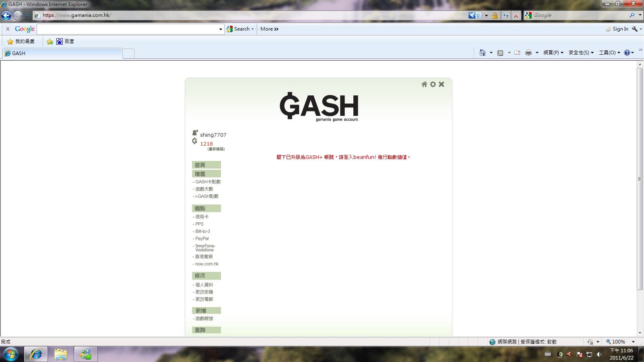
Task: Open Internet Explorer from the taskbar
Action: coord(36,354)
